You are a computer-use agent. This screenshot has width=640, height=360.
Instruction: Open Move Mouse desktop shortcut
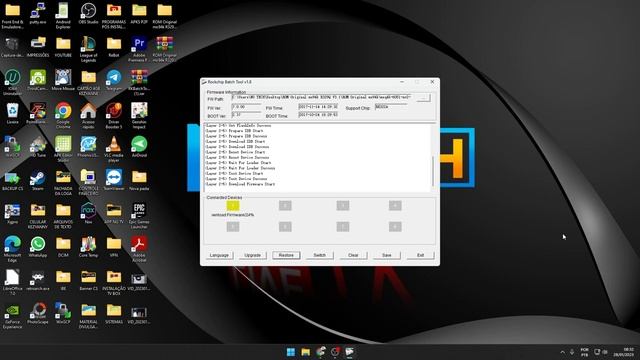[63, 80]
